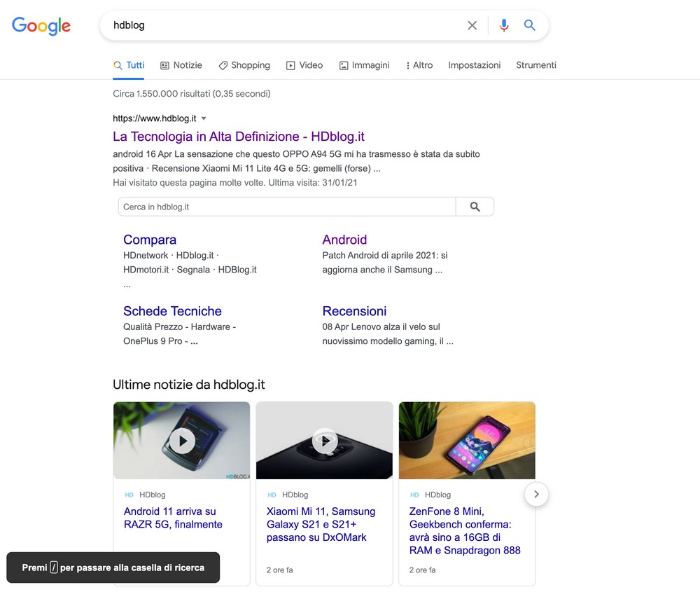Open La Tecnologia in Alta Definizione link
Screen dimensions: 700x592
pyautogui.click(x=239, y=137)
